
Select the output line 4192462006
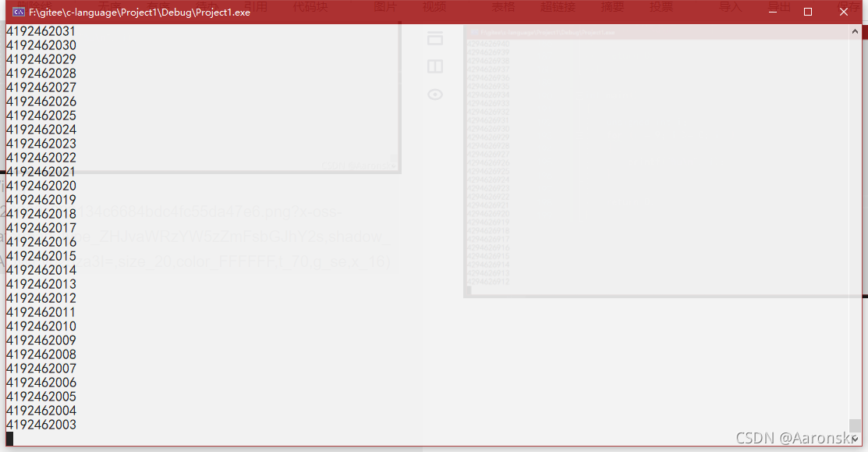pos(41,383)
